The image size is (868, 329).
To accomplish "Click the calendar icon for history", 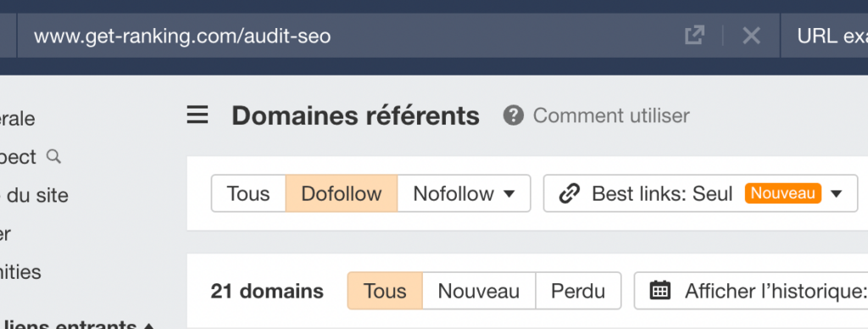I will click(659, 290).
